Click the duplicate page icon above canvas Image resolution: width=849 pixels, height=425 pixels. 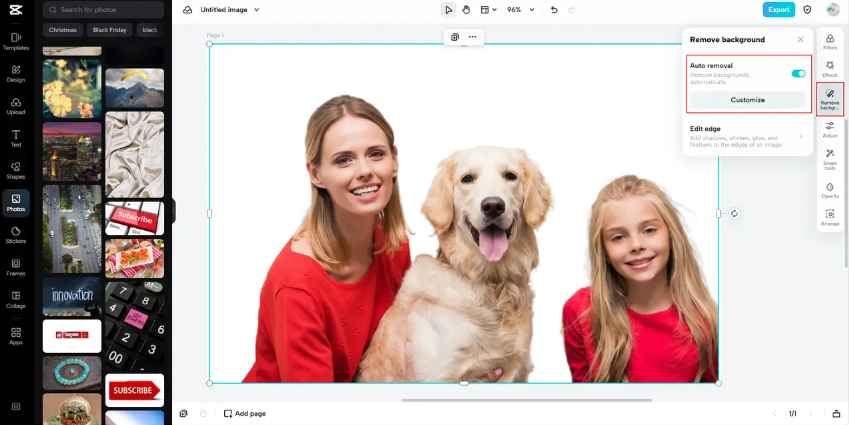click(x=455, y=37)
